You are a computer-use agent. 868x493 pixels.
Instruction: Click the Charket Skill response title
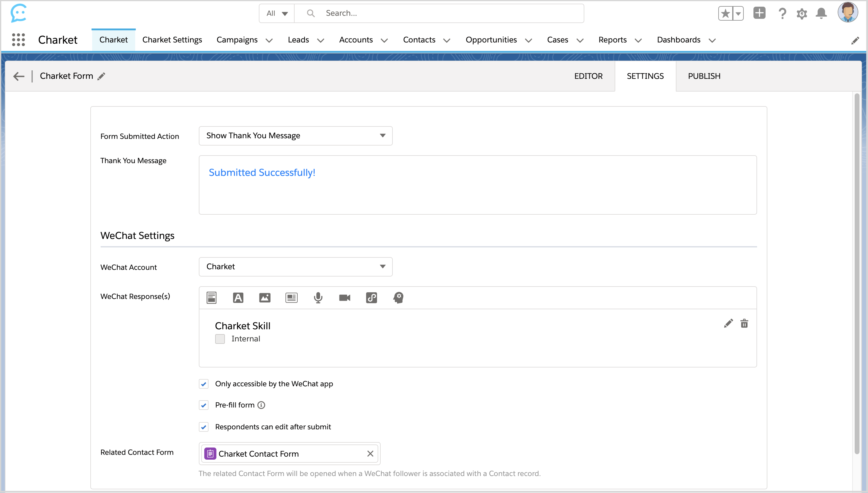tap(243, 326)
